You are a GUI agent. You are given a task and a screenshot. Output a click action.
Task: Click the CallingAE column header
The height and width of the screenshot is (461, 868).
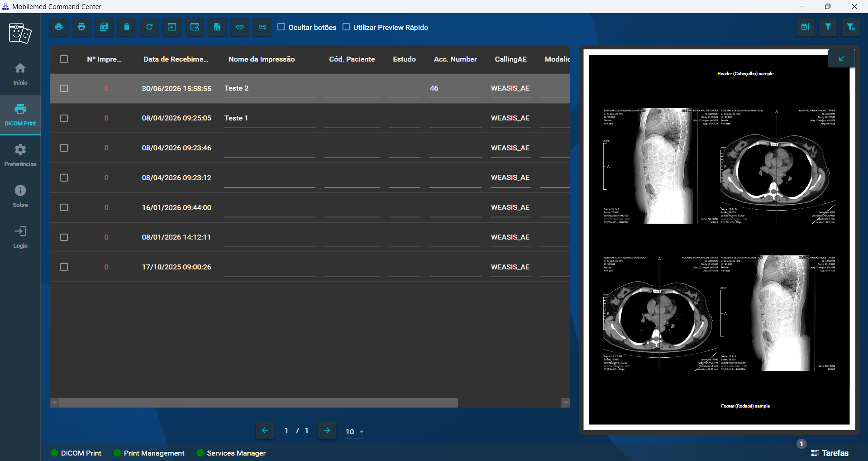pyautogui.click(x=510, y=59)
